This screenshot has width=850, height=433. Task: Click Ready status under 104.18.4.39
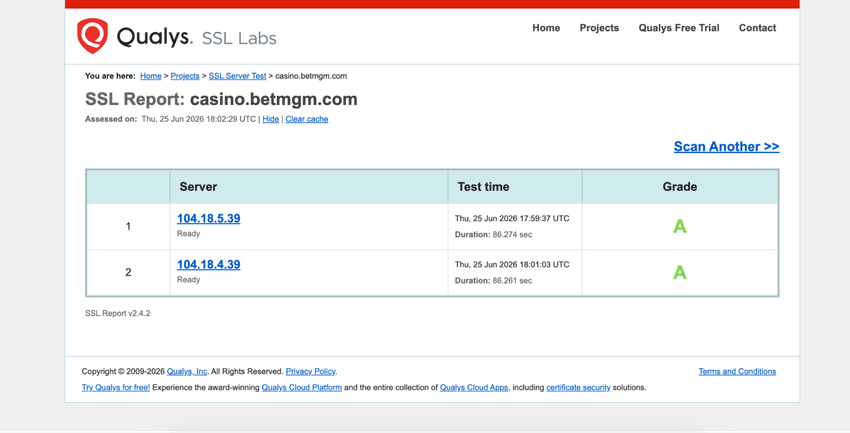[189, 280]
